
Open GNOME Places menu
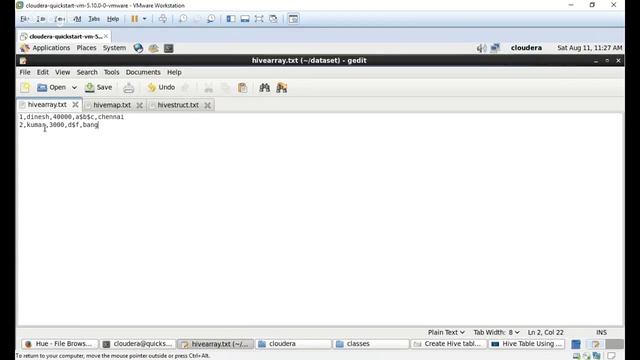point(86,48)
